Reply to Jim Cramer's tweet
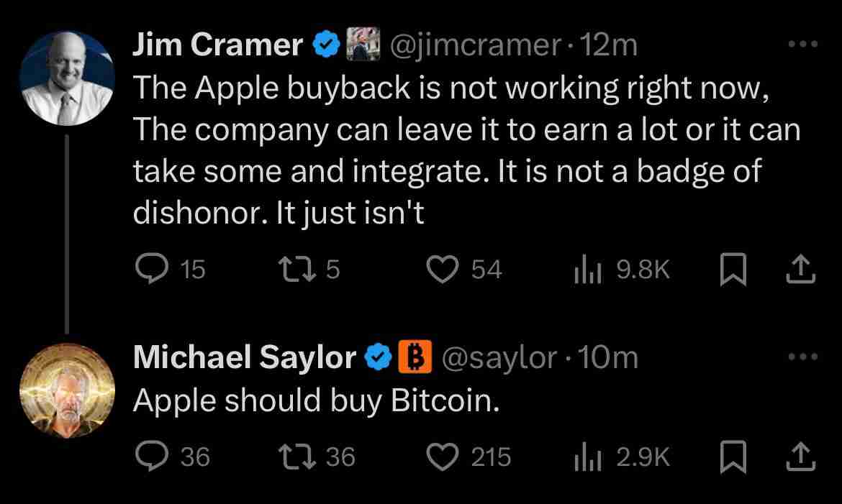Viewport: 842px width, 504px height. (x=153, y=269)
